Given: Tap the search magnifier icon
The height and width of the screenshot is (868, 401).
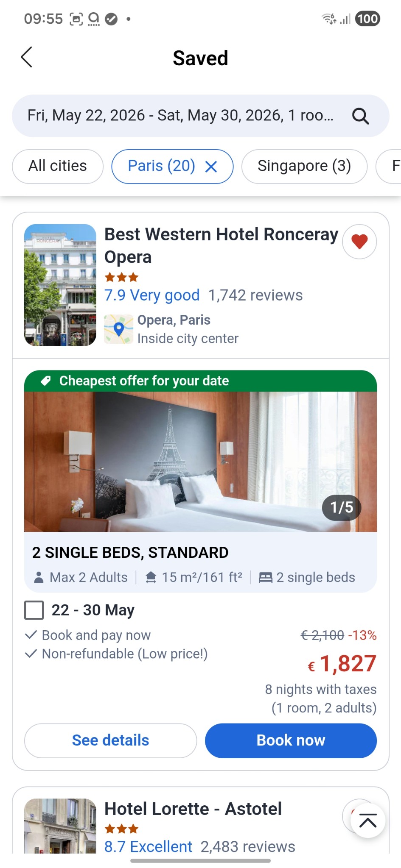Looking at the screenshot, I should click(x=360, y=116).
